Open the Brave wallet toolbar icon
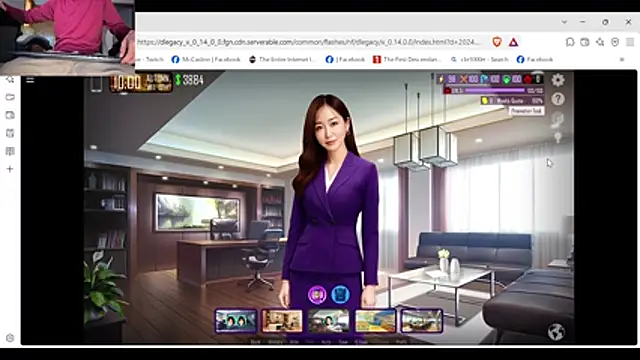The image size is (640, 360). tap(585, 42)
